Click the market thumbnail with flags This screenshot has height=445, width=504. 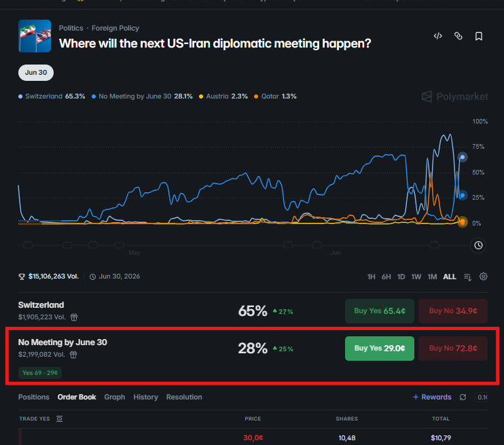click(35, 36)
